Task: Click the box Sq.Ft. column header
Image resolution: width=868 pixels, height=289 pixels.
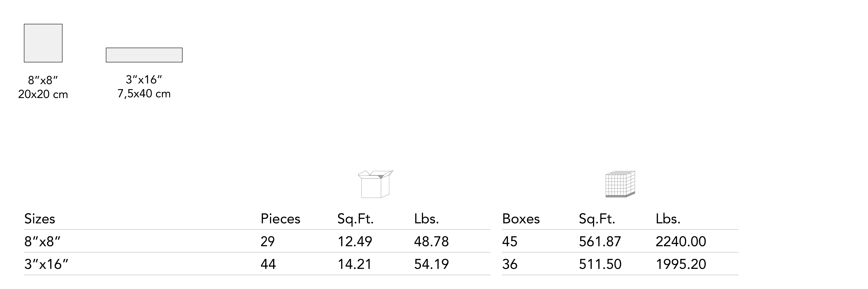Action: pyautogui.click(x=356, y=219)
